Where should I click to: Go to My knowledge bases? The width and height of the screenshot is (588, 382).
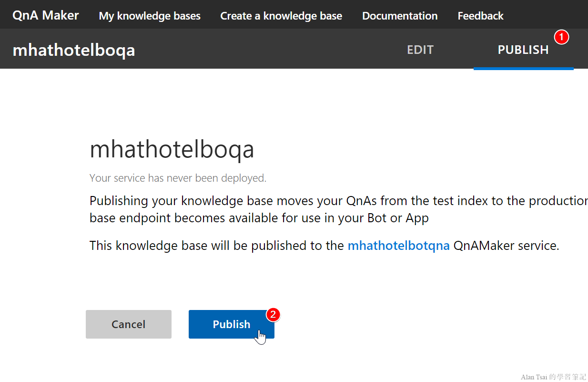150,16
